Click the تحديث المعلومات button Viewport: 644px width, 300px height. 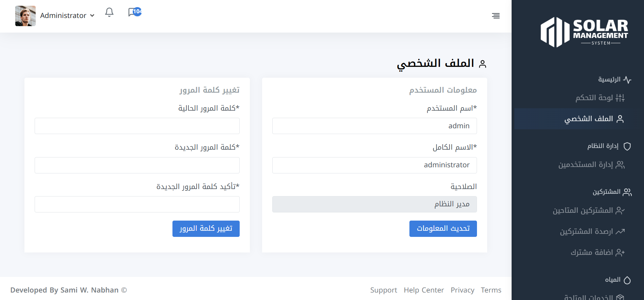click(443, 229)
